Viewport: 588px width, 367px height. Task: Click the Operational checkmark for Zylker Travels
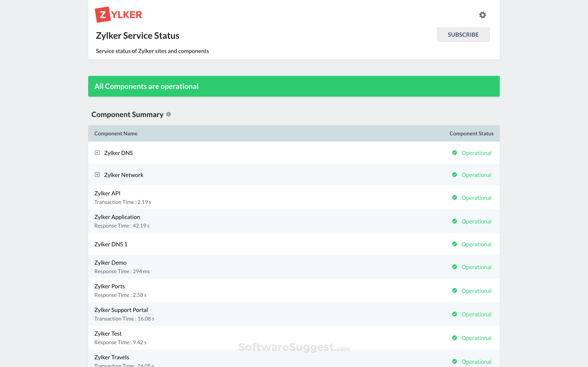455,361
